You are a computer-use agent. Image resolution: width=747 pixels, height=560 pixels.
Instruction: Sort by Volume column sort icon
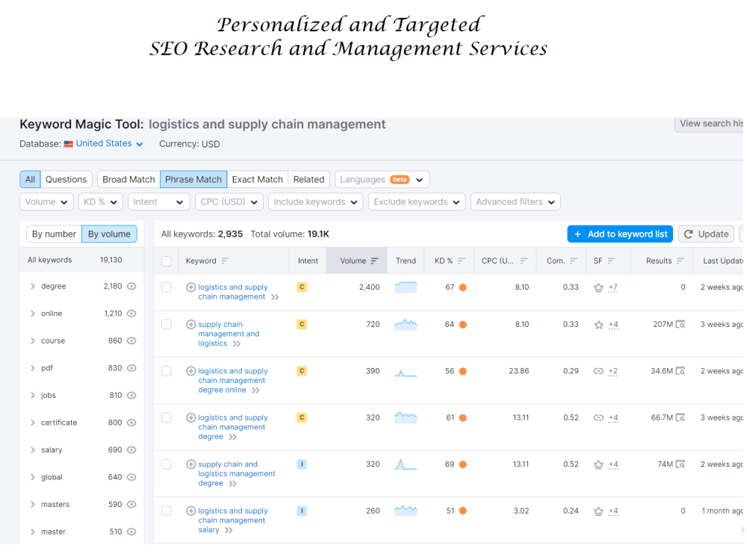tap(374, 261)
